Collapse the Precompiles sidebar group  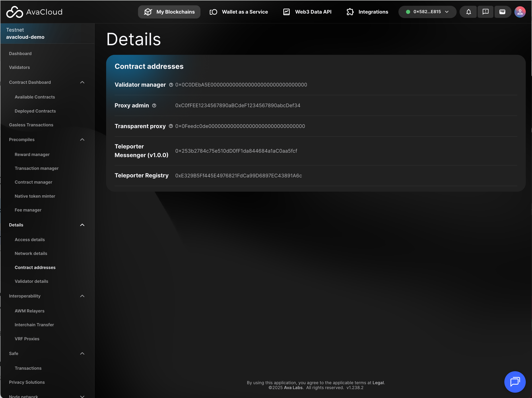pyautogui.click(x=82, y=140)
